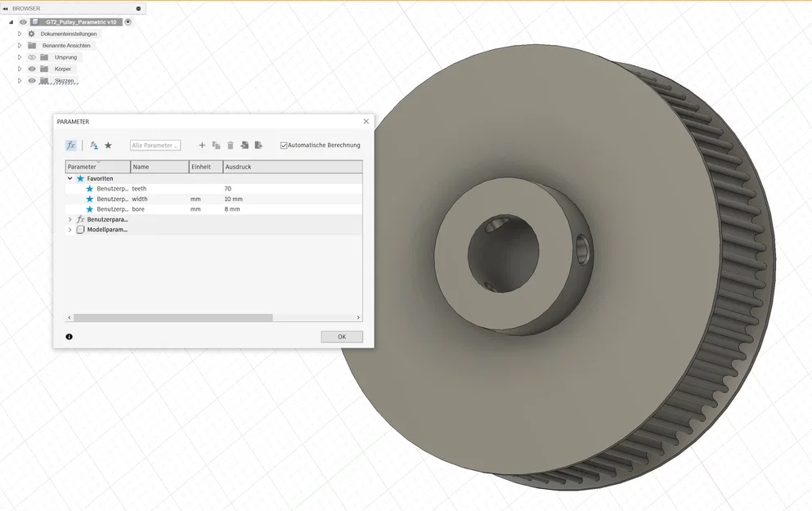Viewport: 812px width, 511px height.
Task: Click inside the Alle Parameter search field
Action: click(x=155, y=145)
